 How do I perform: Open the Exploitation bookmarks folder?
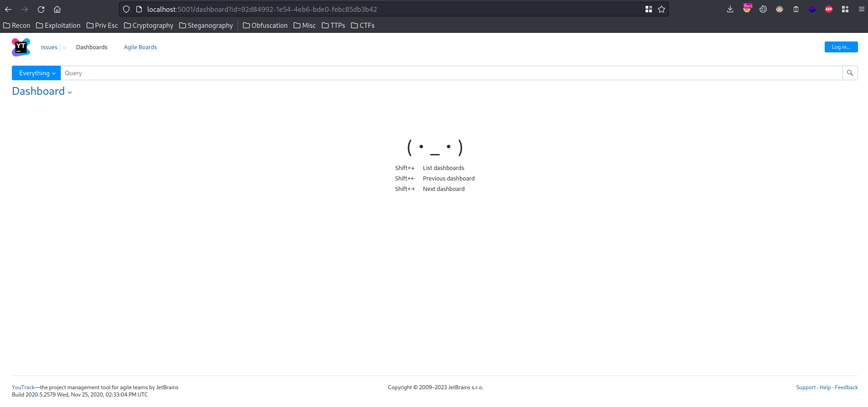pyautogui.click(x=58, y=26)
